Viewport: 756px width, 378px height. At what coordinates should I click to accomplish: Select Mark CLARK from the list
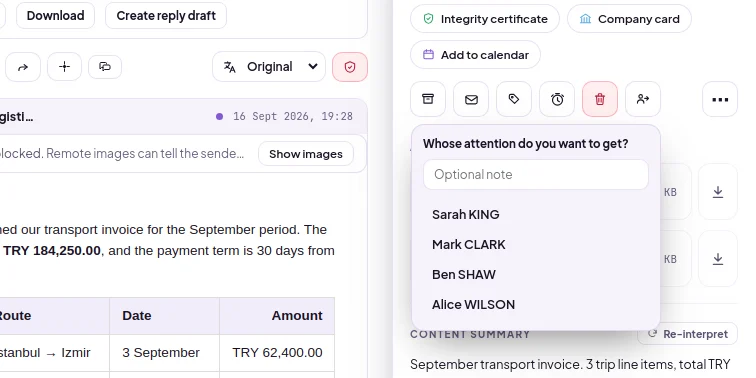[x=536, y=244]
